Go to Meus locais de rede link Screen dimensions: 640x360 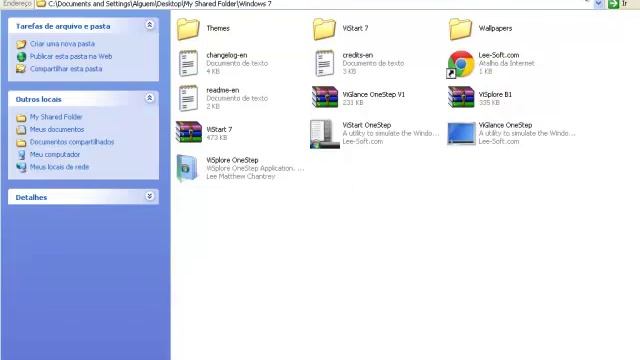click(59, 167)
